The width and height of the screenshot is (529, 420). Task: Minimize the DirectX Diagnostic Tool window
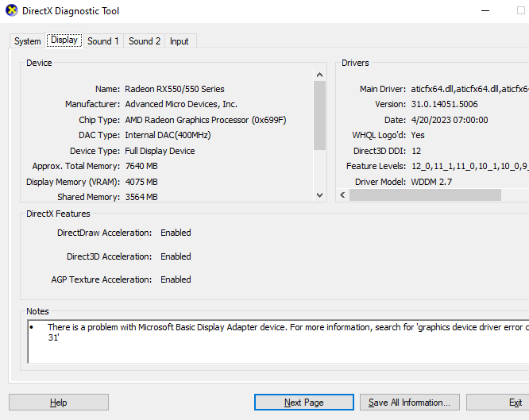(485, 11)
